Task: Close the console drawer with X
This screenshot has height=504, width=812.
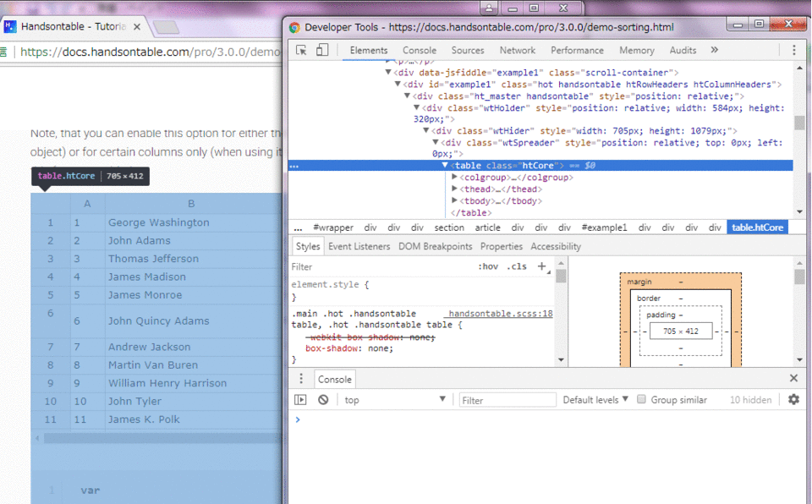Action: coord(793,378)
